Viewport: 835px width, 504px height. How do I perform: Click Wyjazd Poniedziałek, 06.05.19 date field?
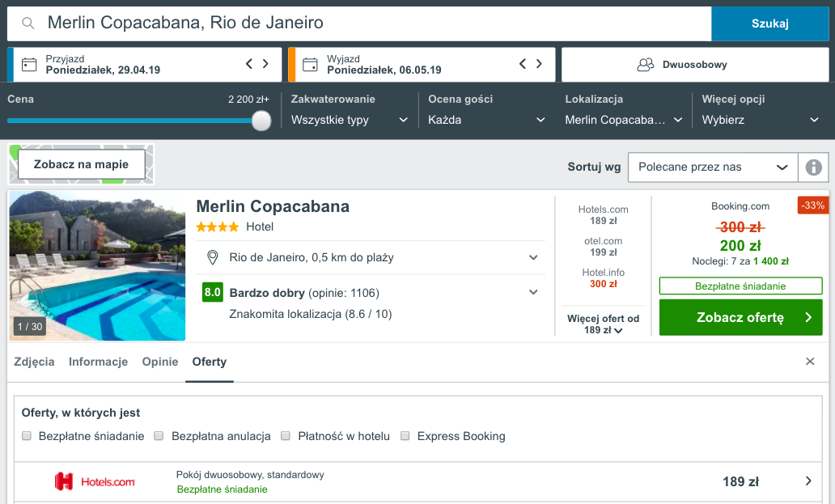tap(422, 65)
